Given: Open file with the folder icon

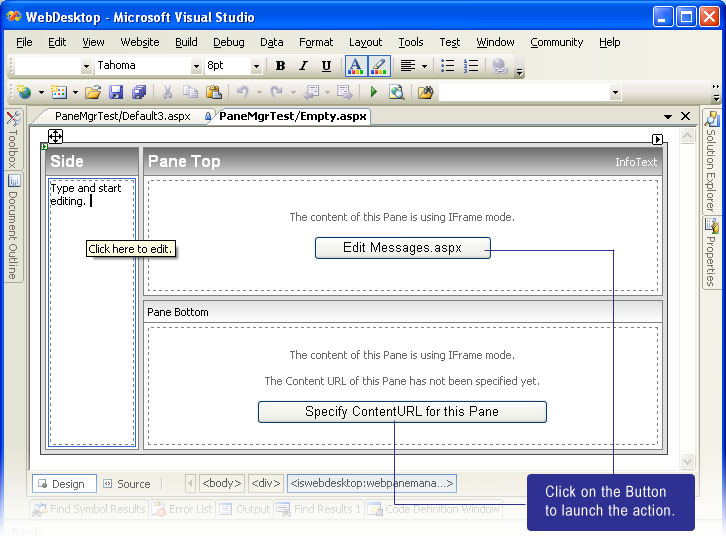Looking at the screenshot, I should (93, 92).
